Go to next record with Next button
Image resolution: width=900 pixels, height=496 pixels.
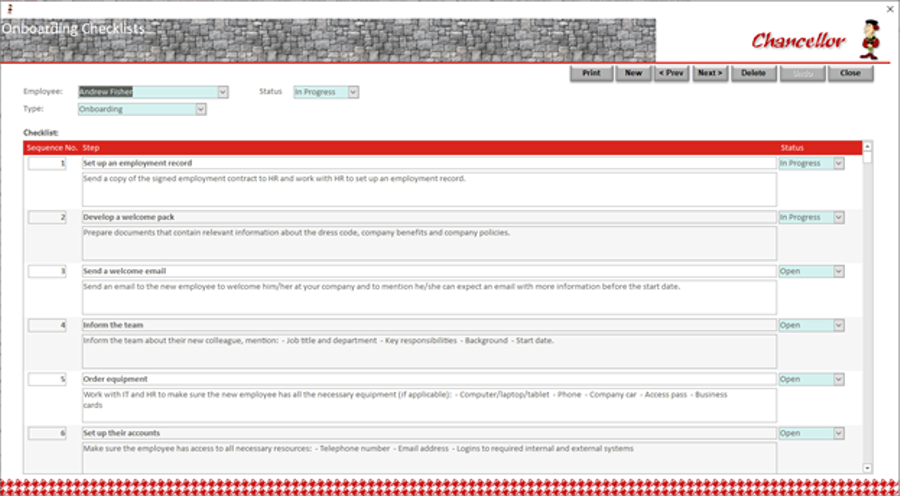coord(710,73)
